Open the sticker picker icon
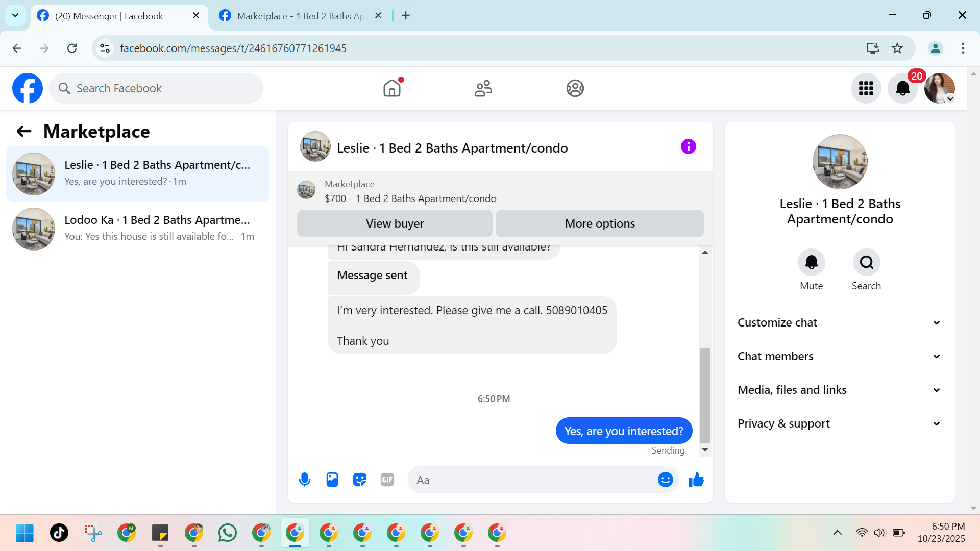This screenshot has width=980, height=551. 360,480
